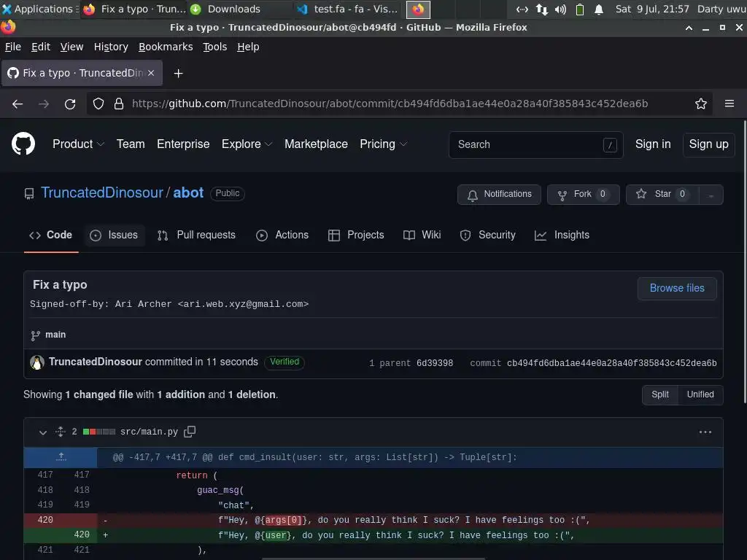The height and width of the screenshot is (560, 747).
Task: Open the Firefox hamburger menu
Action: point(729,104)
